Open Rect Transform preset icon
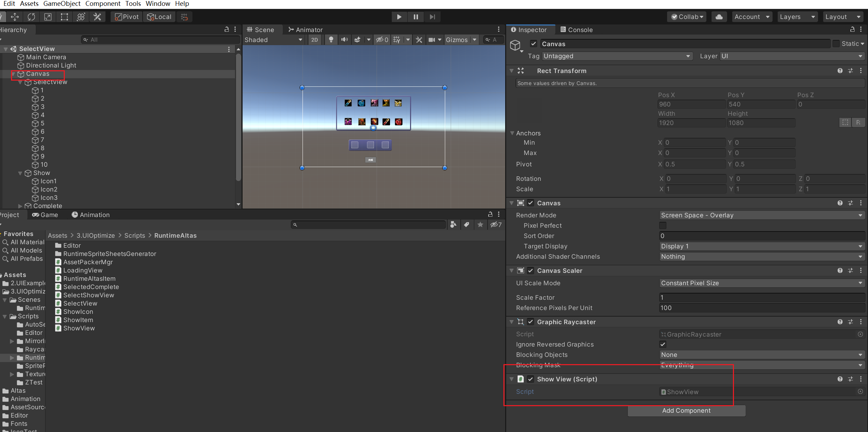 pyautogui.click(x=850, y=71)
